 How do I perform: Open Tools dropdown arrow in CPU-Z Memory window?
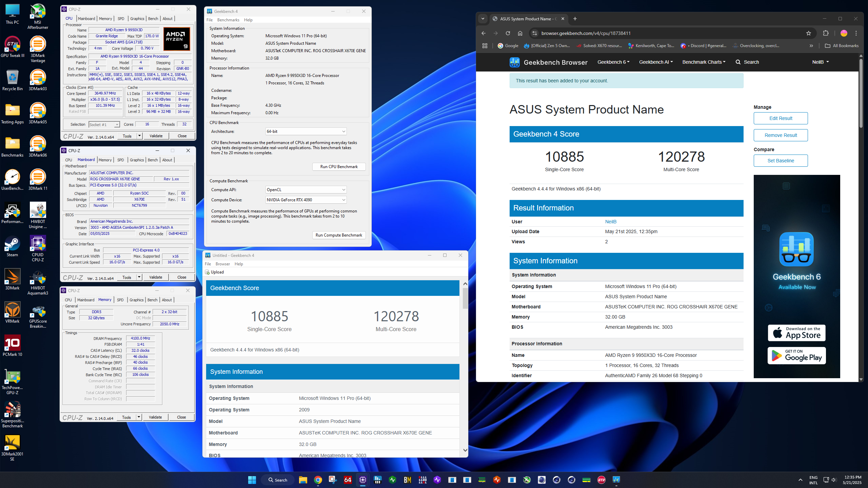point(139,417)
